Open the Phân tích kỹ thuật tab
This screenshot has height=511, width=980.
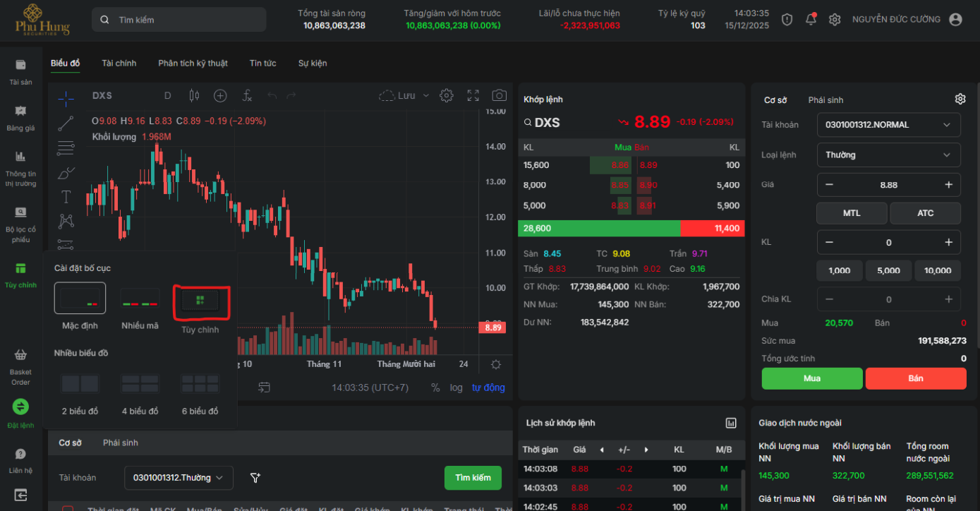[x=193, y=64]
